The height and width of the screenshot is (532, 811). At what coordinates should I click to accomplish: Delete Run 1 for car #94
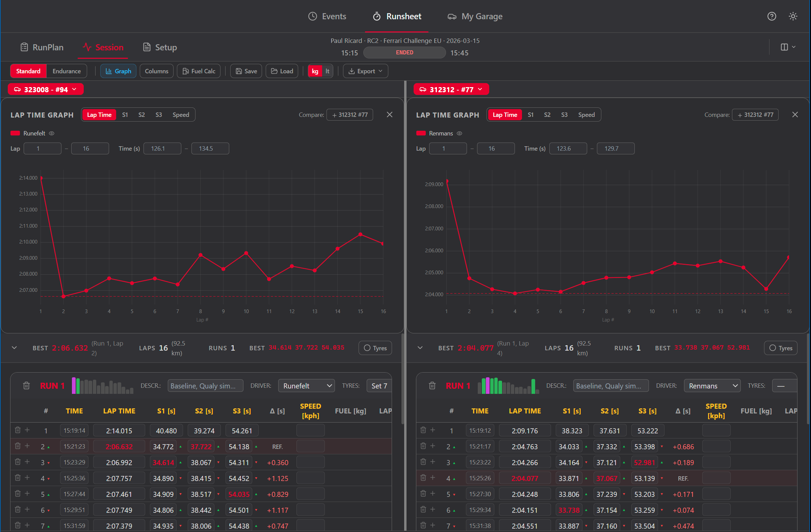point(26,385)
